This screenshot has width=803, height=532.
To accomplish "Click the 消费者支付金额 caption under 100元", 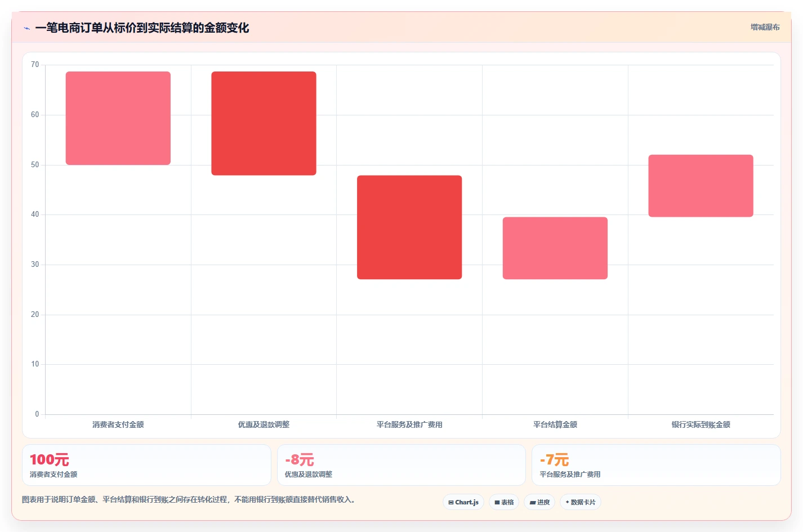I will pyautogui.click(x=53, y=475).
